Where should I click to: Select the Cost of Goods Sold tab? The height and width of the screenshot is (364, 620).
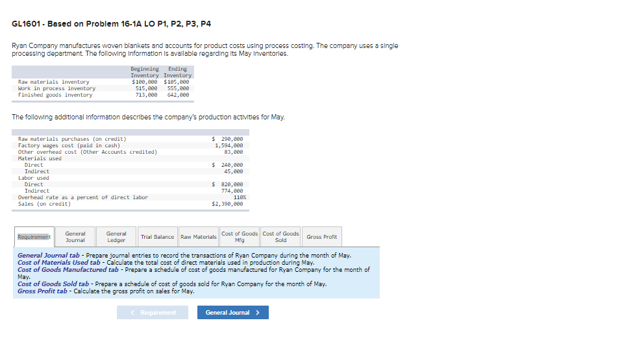[x=280, y=237]
